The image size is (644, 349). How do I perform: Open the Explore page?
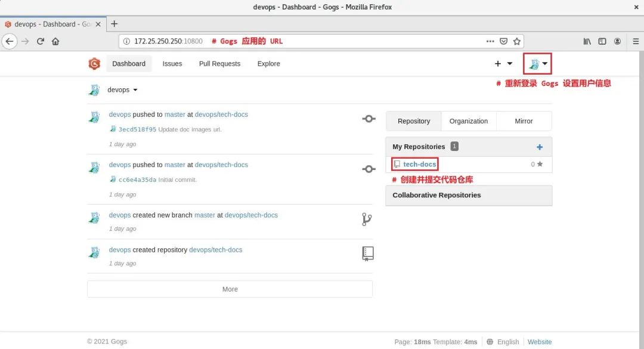(268, 64)
